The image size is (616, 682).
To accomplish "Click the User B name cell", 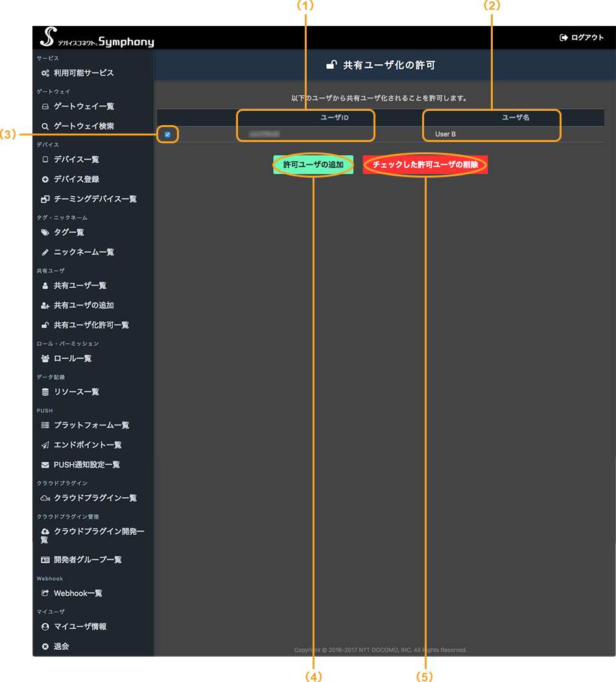I will pyautogui.click(x=445, y=134).
